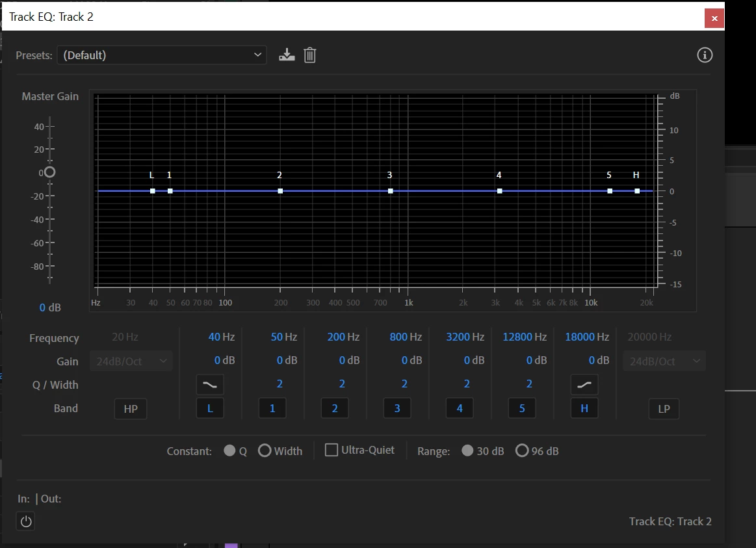
Task: Toggle the L low shelf band
Action: tap(210, 408)
